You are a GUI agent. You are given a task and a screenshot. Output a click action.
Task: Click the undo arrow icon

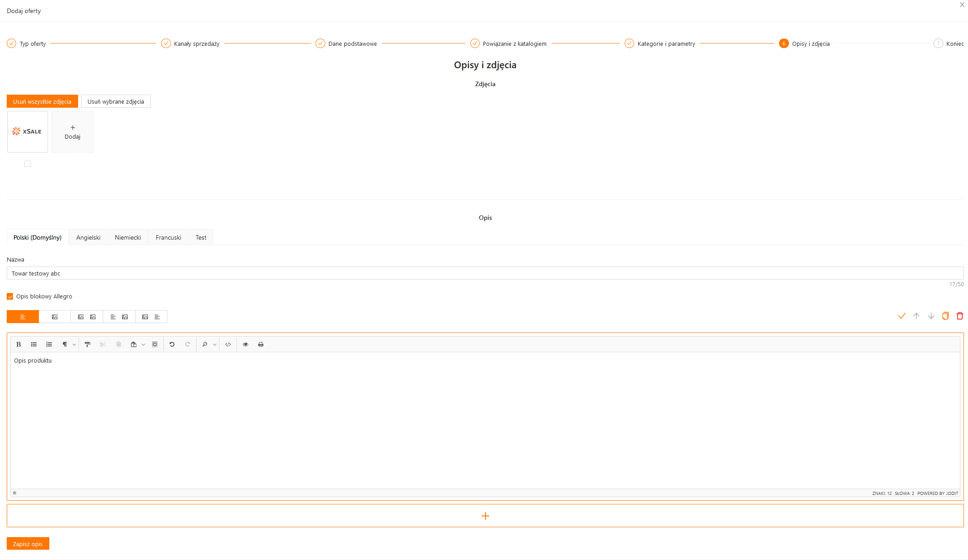(x=172, y=344)
